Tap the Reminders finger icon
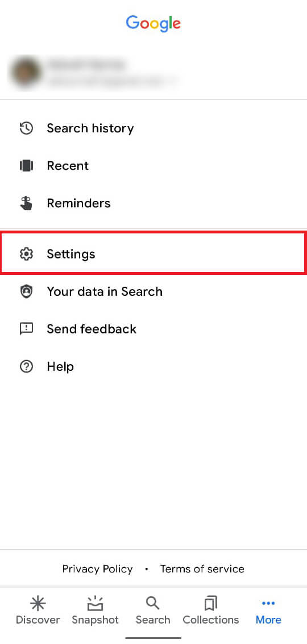This screenshot has height=644, width=307. point(26,203)
